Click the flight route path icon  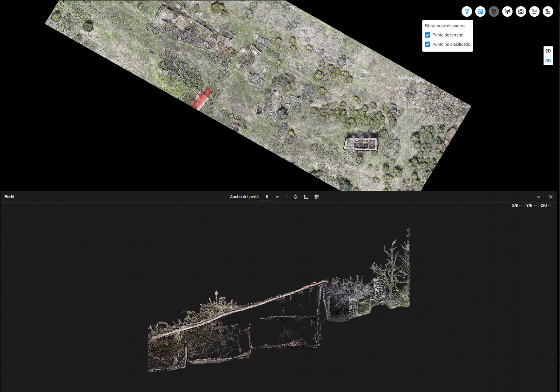click(x=534, y=12)
